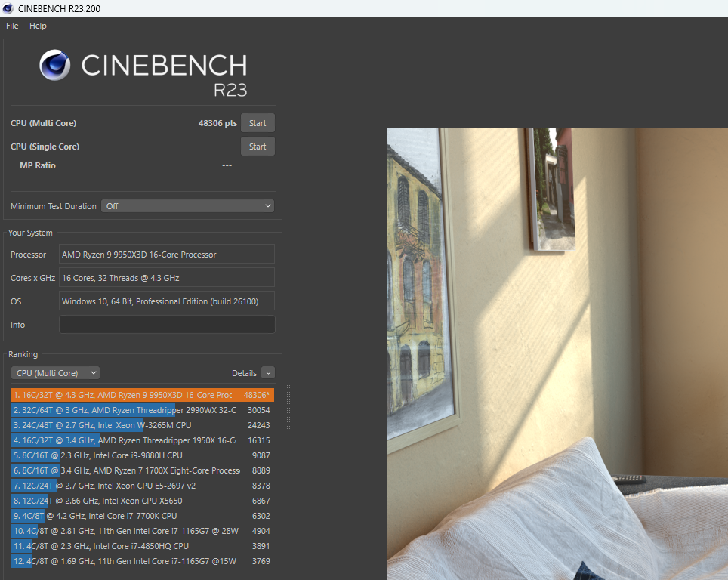
Task: Select the Core i9-9880H ranking row
Action: (x=142, y=455)
